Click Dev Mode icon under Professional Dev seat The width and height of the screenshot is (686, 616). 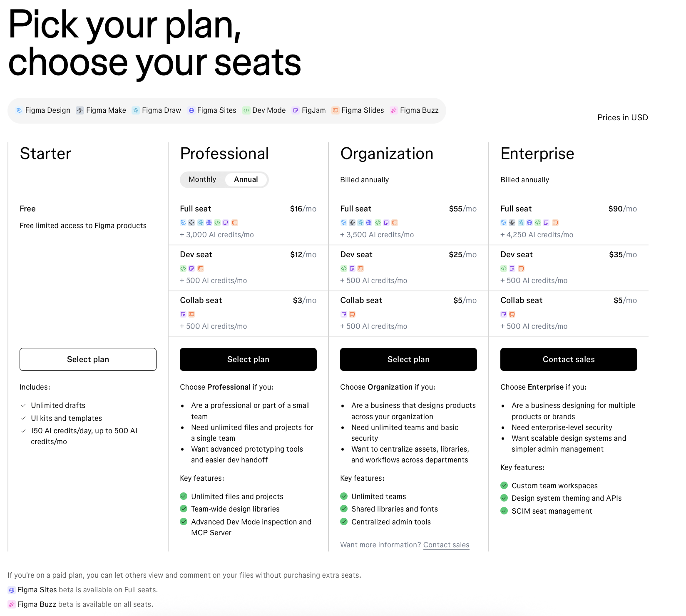(183, 268)
